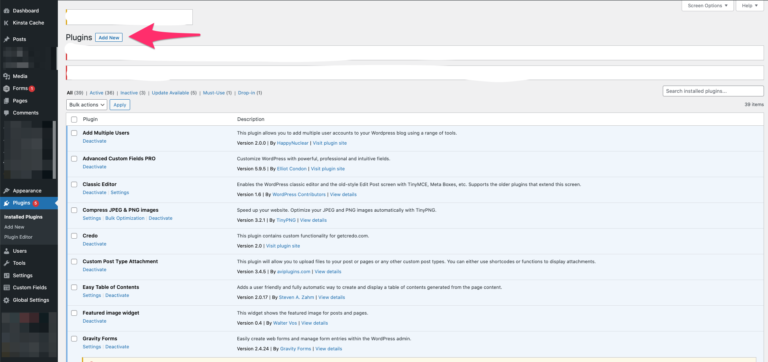Click the Tools wrench icon
This screenshot has height=362, width=768.
(x=6, y=264)
